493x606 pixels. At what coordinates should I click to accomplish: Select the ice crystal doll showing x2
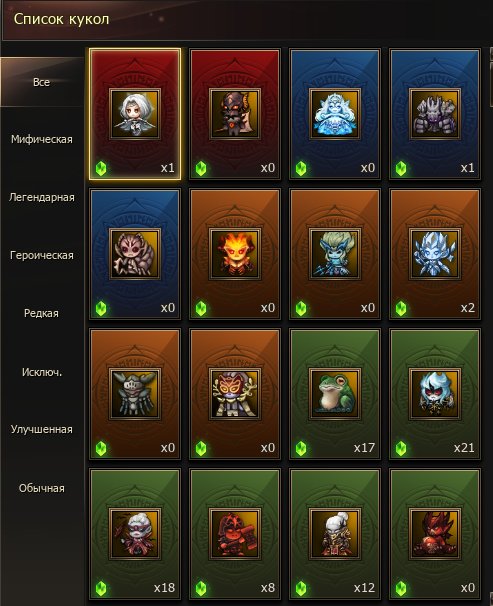tap(435, 254)
